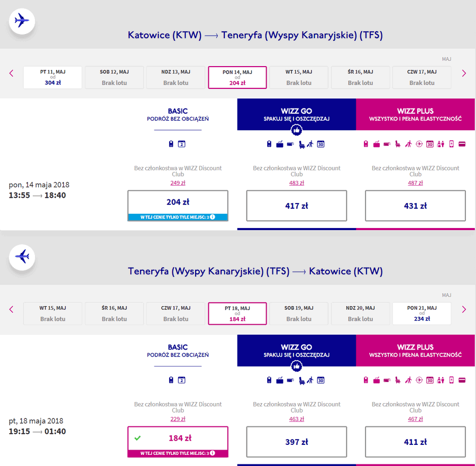Click checked suitcase icon under outbound WIZZ GO
Viewport: 476px width, 466px height.
click(x=280, y=144)
